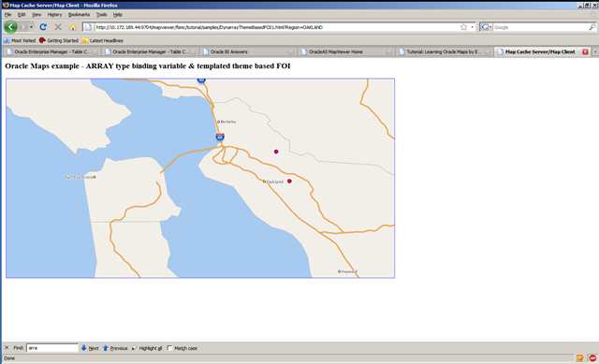This screenshot has height=364, width=599.
Task: Expand the address bar URL history dropdown
Action: tap(472, 27)
